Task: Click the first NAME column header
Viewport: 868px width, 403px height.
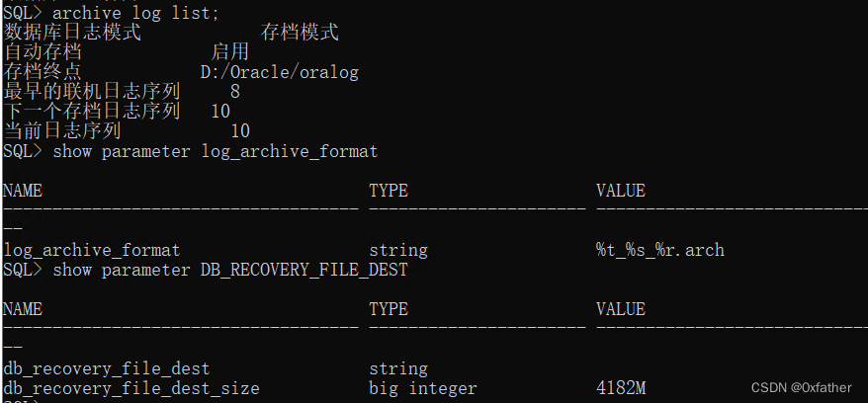Action: point(23,191)
